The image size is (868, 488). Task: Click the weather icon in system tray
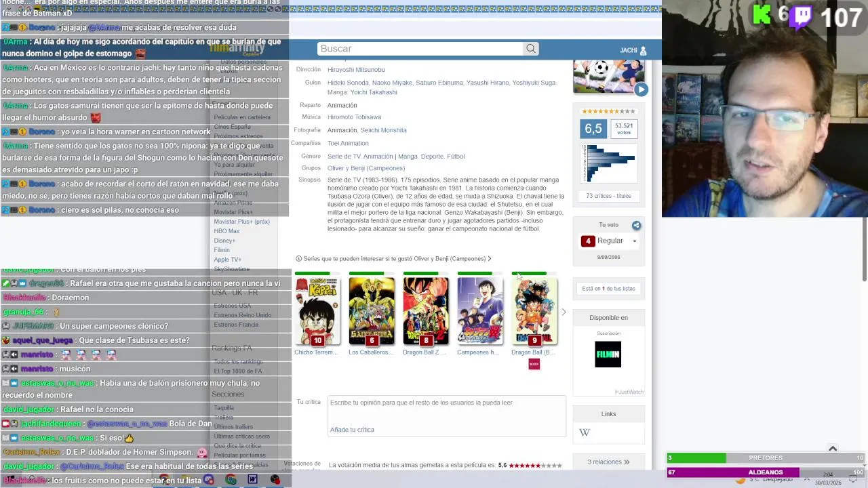(x=741, y=480)
